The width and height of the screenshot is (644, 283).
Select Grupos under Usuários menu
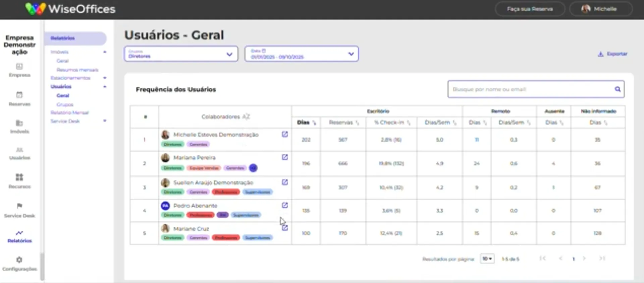[x=65, y=105]
